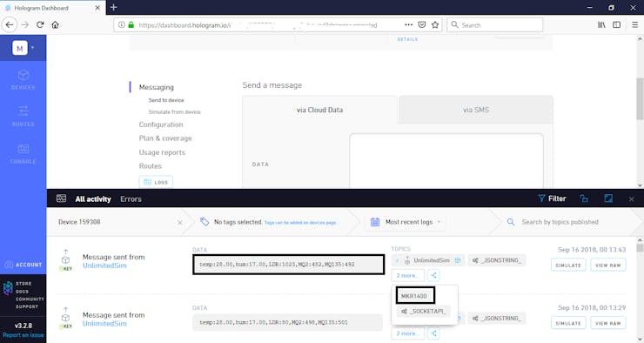
Task: Open page actions three-dot menu
Action: pyautogui.click(x=408, y=24)
